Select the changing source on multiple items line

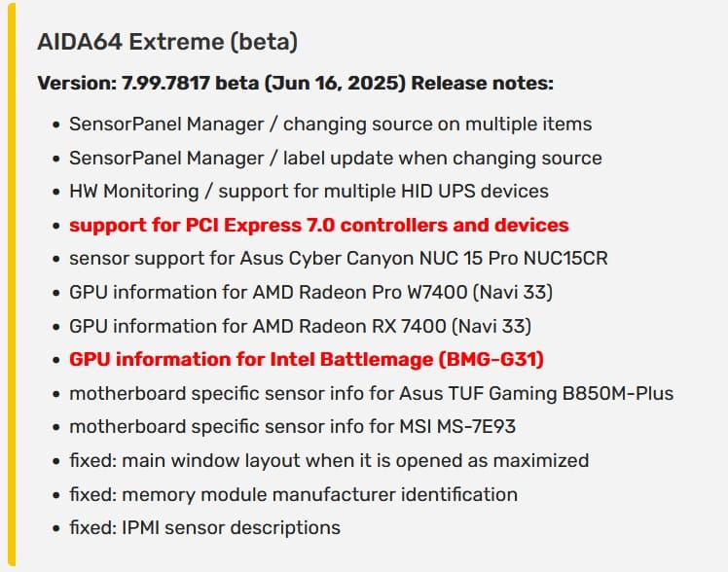[x=331, y=125]
